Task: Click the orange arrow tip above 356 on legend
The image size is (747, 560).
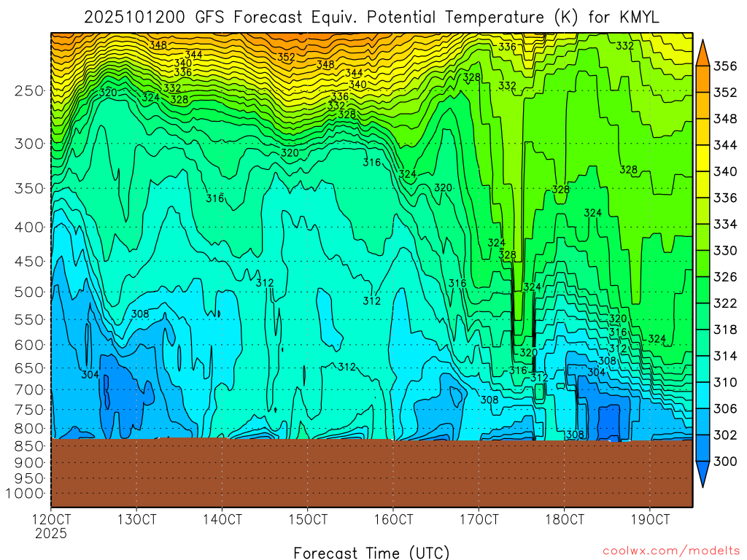Action: click(703, 53)
